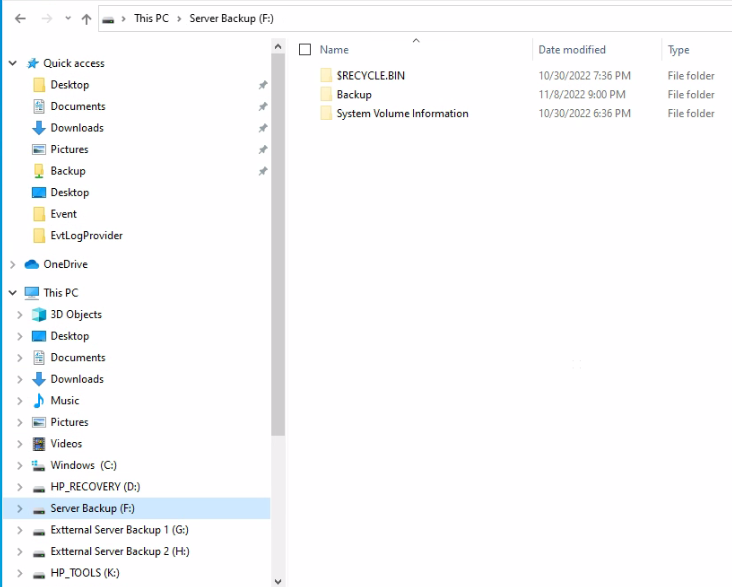This screenshot has width=732, height=587.
Task: Expand 3D Objects in navigation tree
Action: coord(20,314)
